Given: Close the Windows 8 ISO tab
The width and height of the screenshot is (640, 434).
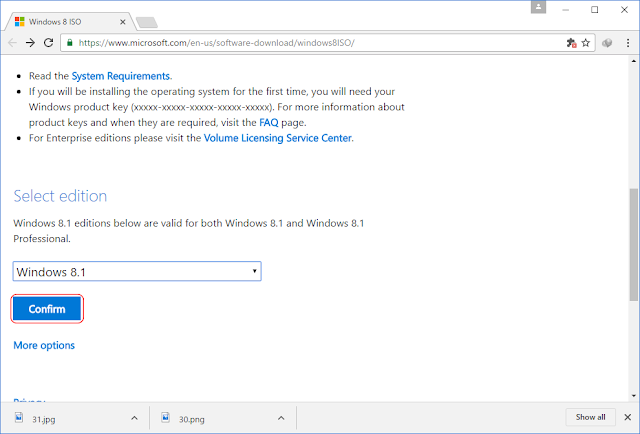Looking at the screenshot, I should (x=122, y=22).
